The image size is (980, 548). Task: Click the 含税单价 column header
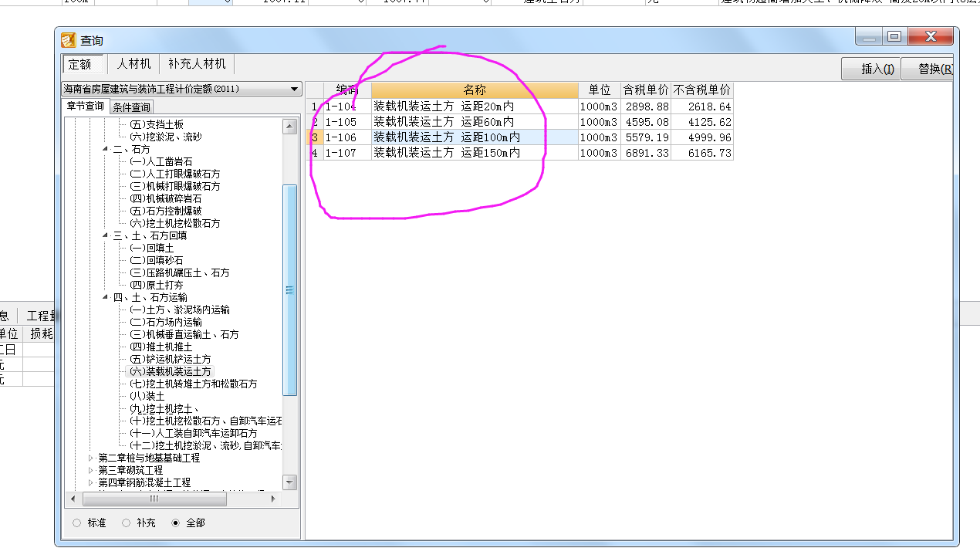(x=646, y=90)
